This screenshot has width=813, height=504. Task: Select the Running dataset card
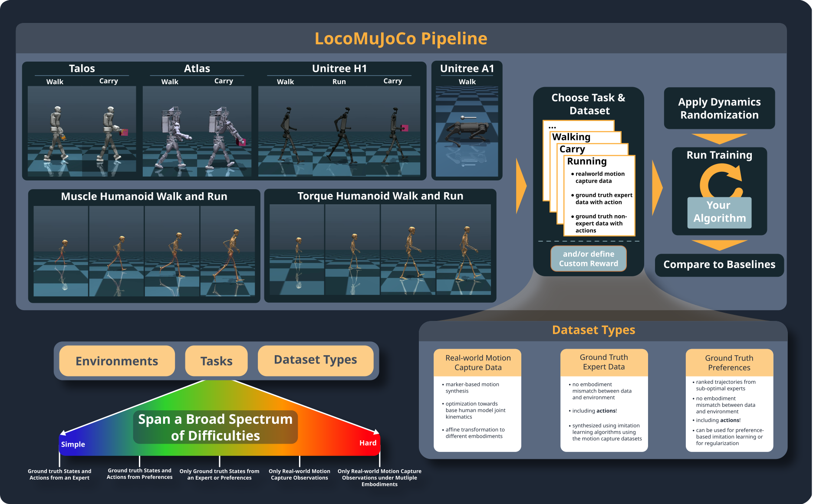click(599, 196)
